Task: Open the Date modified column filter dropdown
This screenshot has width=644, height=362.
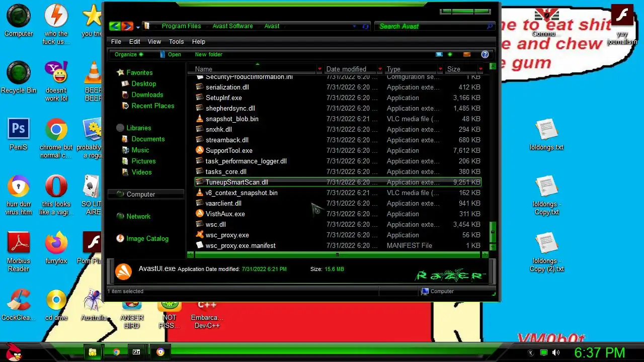Action: pos(380,69)
